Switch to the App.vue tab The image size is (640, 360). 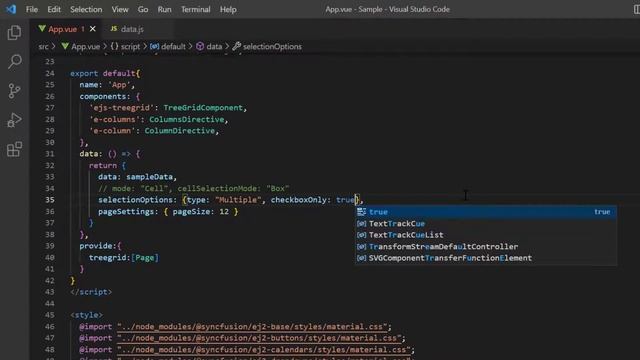[62, 29]
